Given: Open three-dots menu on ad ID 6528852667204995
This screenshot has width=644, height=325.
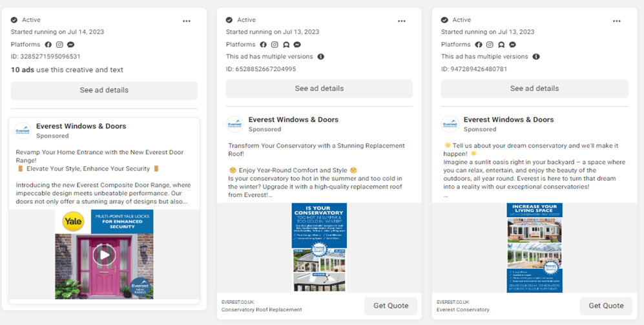Looking at the screenshot, I should point(402,21).
